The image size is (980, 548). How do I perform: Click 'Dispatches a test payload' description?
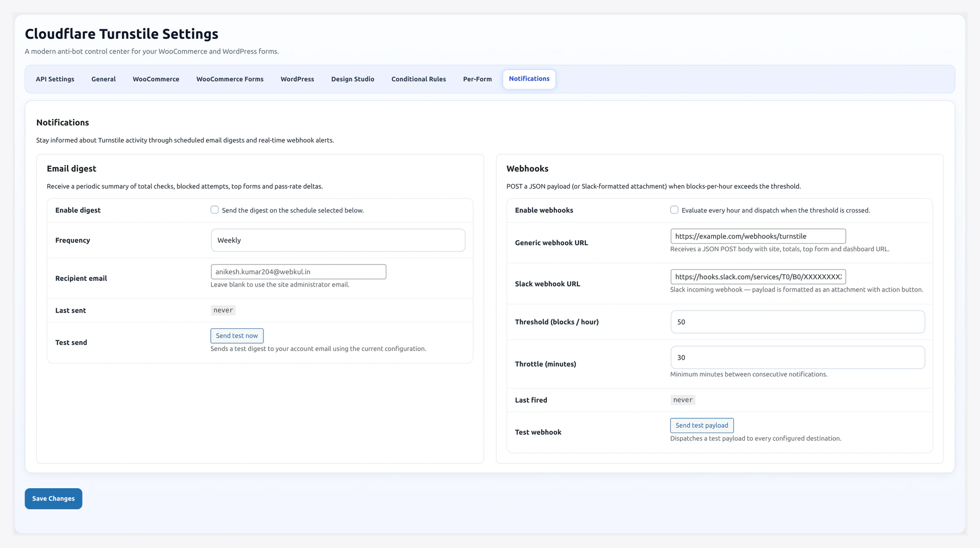755,438
